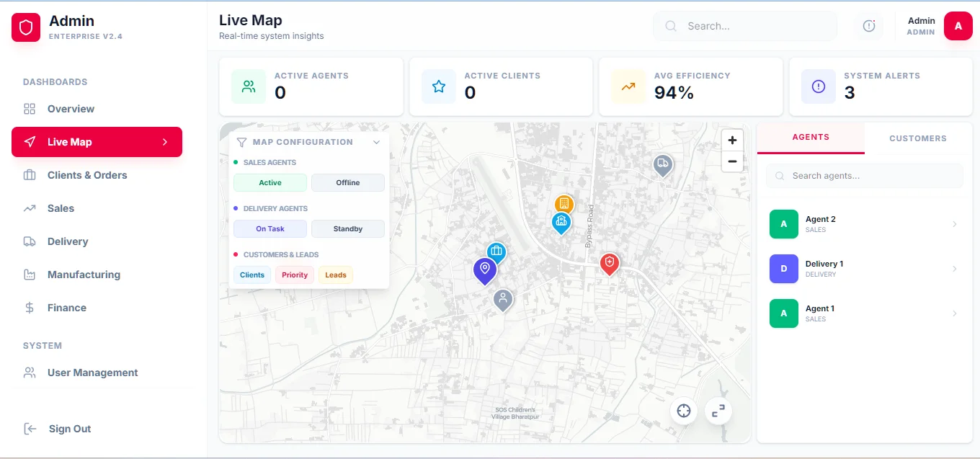
Task: Click the purple location pin marker
Action: tap(485, 271)
